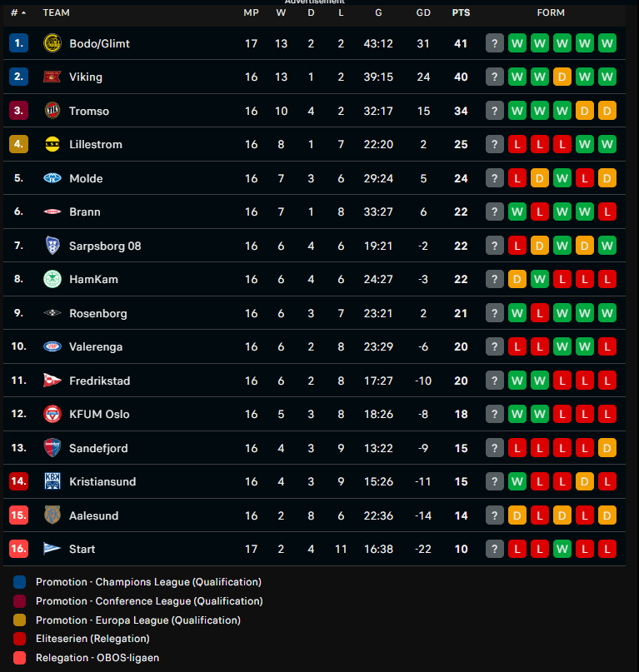Click the Lillestrom yellow LSK logo
This screenshot has height=672, width=639.
coord(52,144)
